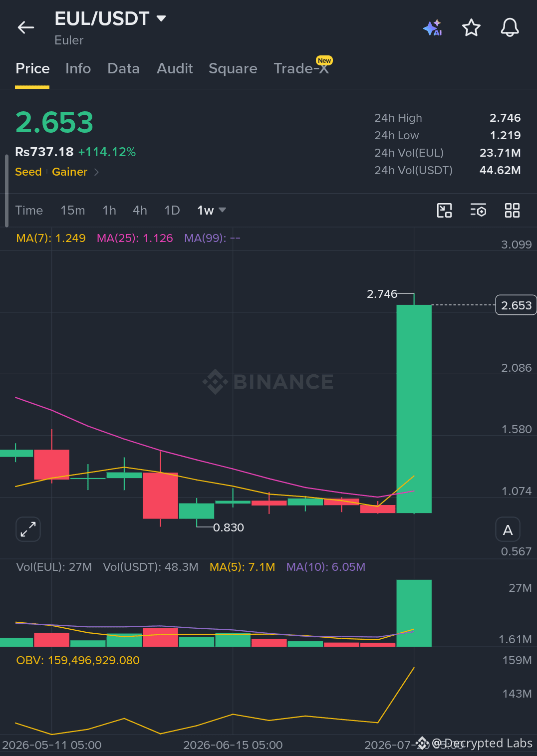
Task: Add EUL/USDT to favorites with star icon
Action: click(471, 27)
